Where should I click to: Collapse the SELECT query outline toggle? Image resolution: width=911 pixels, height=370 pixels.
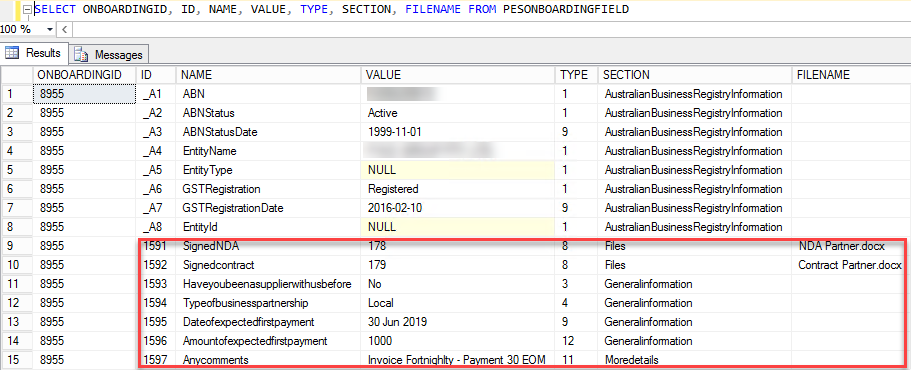click(27, 10)
